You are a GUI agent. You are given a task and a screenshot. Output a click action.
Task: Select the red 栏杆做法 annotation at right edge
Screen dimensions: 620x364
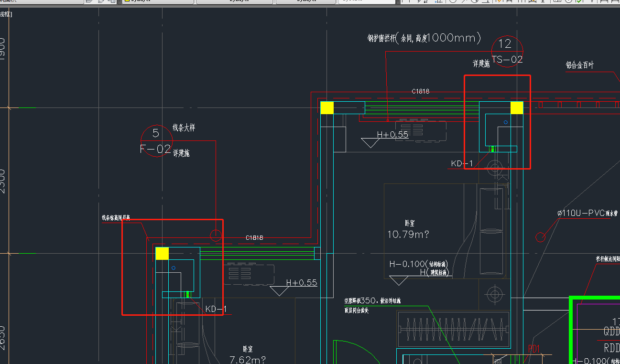pos(608,258)
